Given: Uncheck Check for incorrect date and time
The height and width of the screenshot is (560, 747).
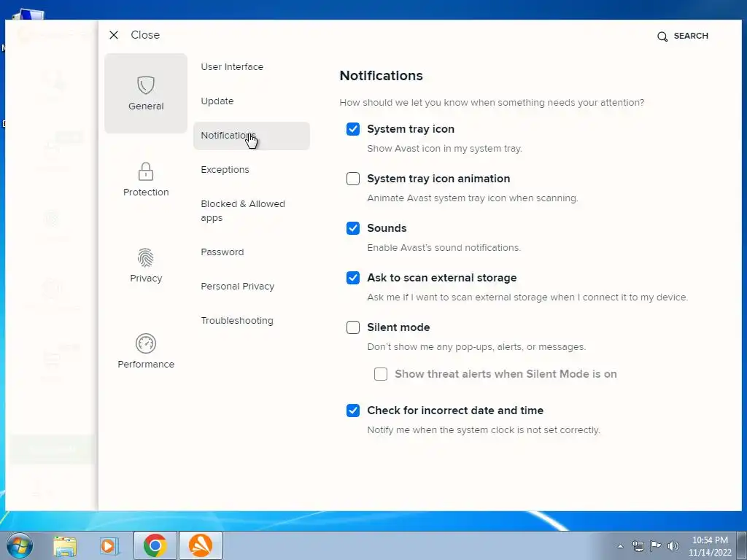Looking at the screenshot, I should point(353,410).
